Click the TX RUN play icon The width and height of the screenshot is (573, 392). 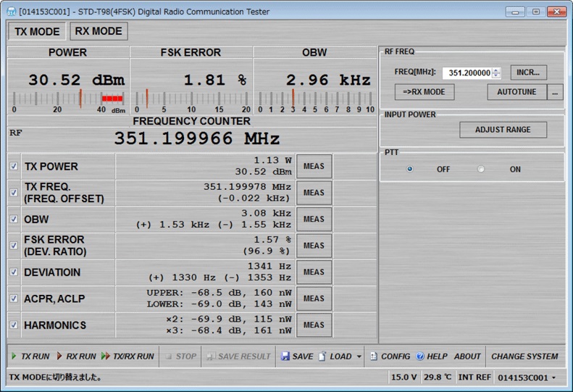point(14,356)
